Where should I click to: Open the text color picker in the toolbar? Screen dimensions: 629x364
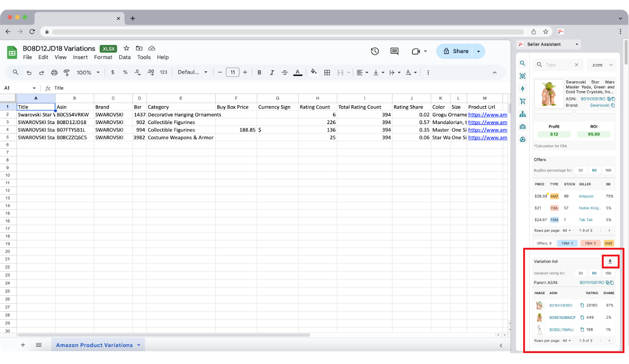(298, 72)
